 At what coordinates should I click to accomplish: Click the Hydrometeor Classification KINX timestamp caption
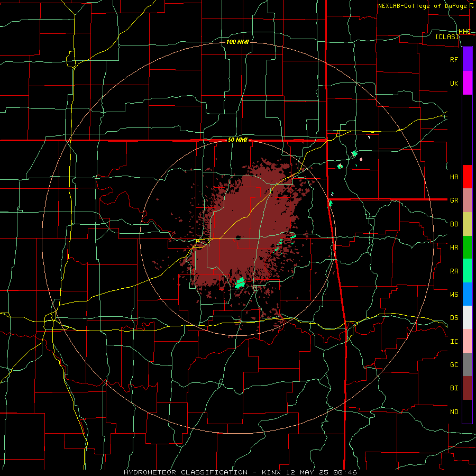pyautogui.click(x=240, y=472)
